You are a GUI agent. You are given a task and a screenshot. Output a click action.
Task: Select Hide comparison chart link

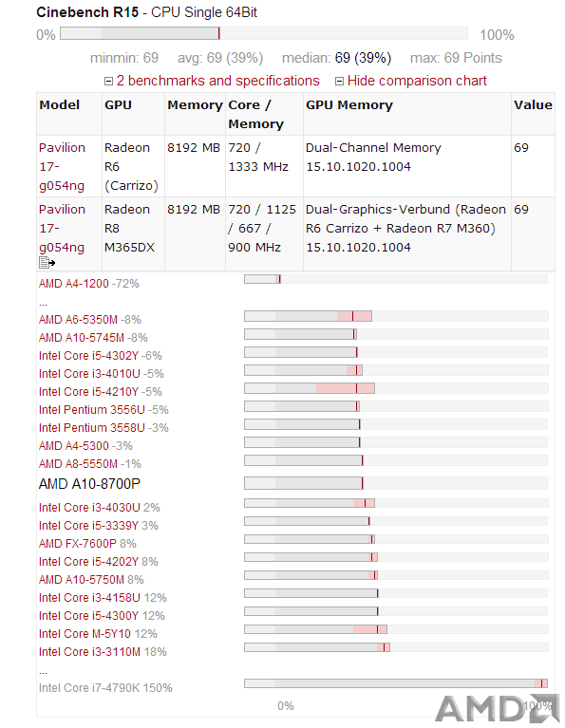click(417, 81)
